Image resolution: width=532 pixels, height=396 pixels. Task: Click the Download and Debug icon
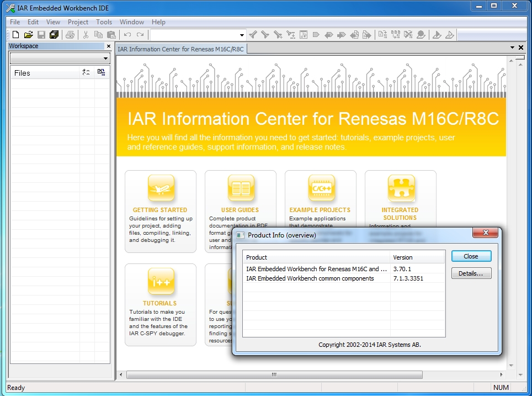click(437, 35)
